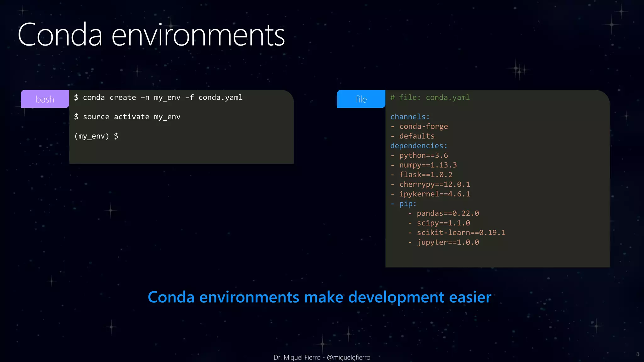644x362 pixels.
Task: Click the '# file: conda.yaml' comment
Action: click(x=430, y=97)
